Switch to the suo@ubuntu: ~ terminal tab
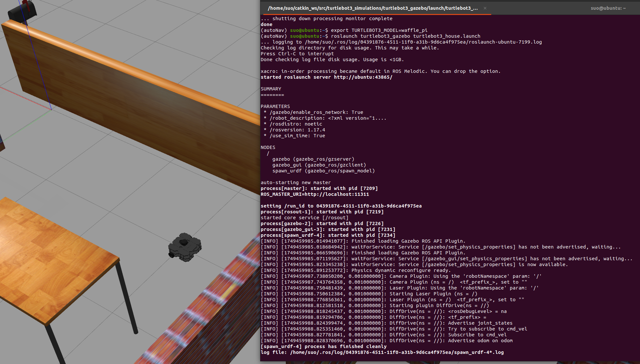Viewport: 640px width, 364px height. point(608,8)
